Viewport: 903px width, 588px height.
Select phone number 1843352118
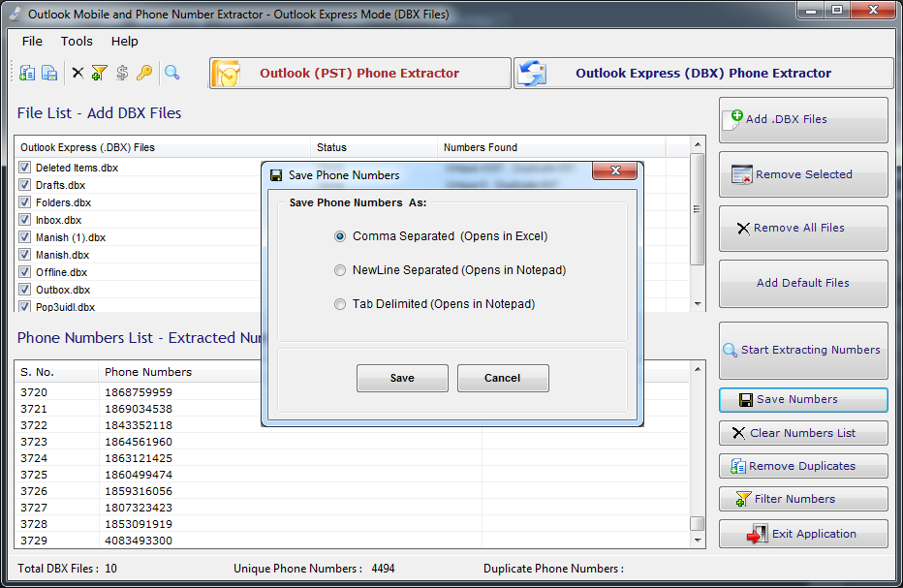(139, 425)
